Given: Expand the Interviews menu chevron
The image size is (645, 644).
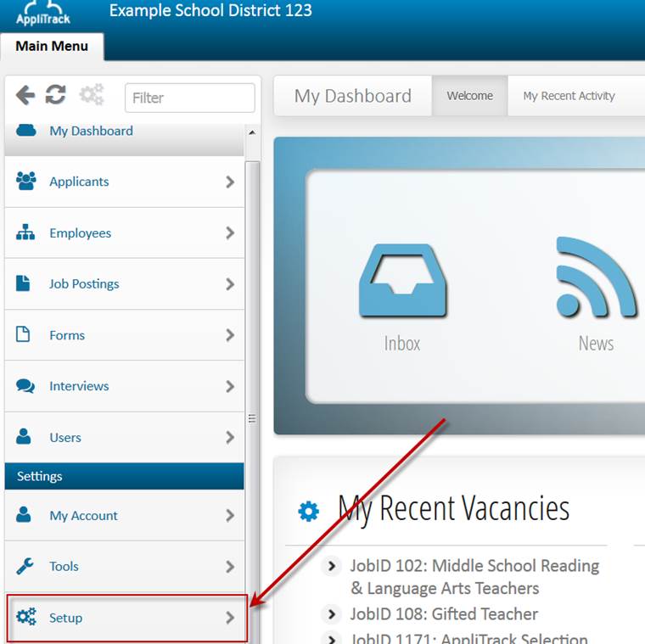Looking at the screenshot, I should [x=230, y=386].
